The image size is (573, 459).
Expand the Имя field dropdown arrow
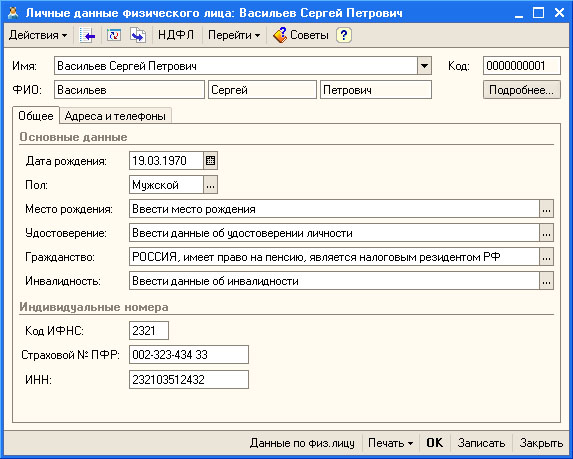click(424, 66)
